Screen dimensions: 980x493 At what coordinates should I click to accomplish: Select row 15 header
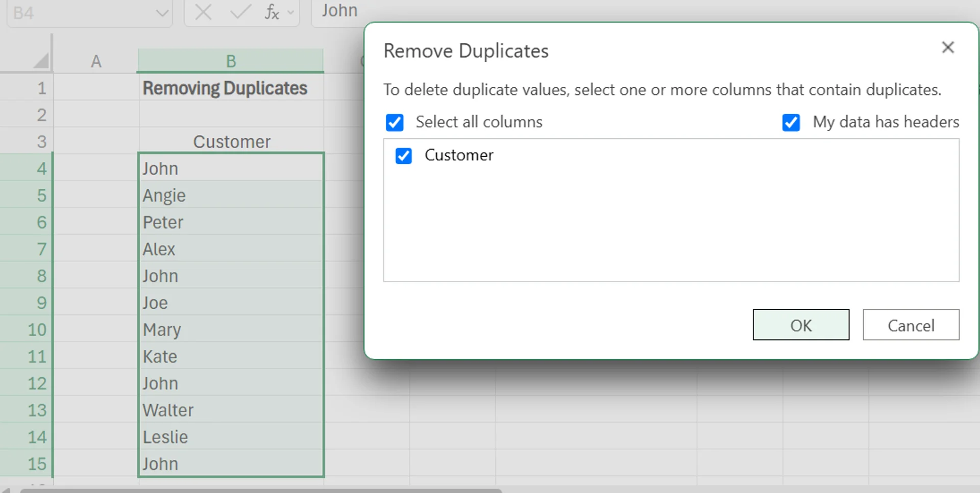[x=27, y=464]
